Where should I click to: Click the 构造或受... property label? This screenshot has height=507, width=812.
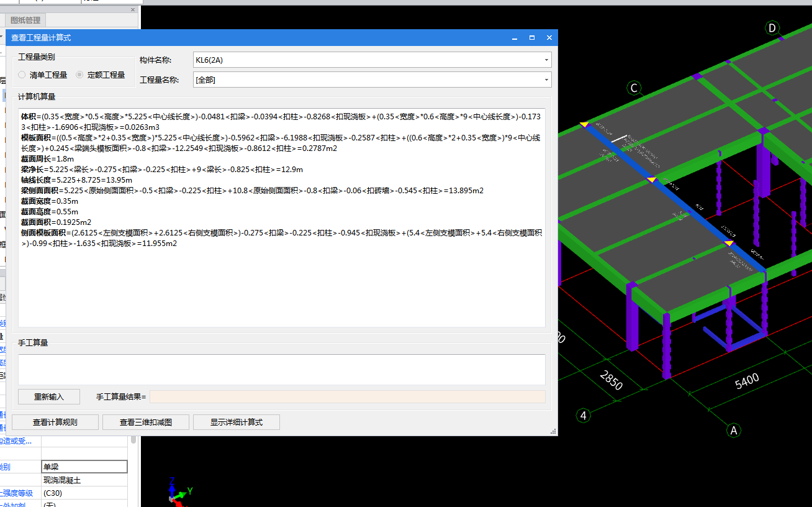[x=16, y=441]
